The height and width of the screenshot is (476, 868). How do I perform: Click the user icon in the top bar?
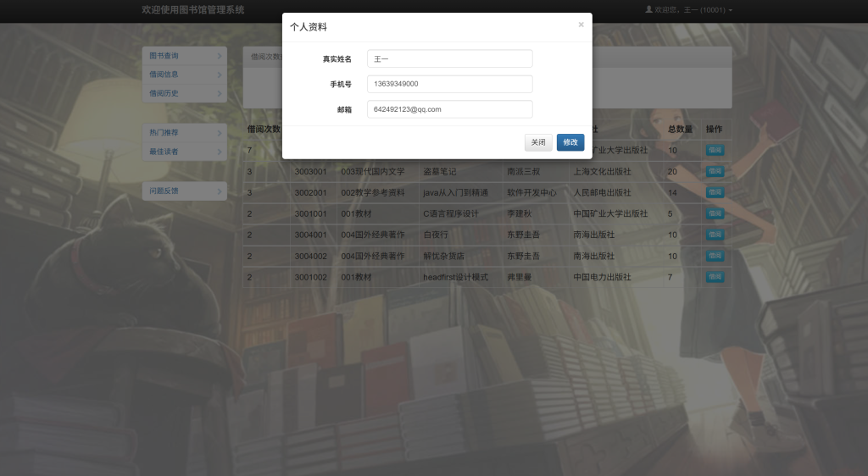click(648, 9)
